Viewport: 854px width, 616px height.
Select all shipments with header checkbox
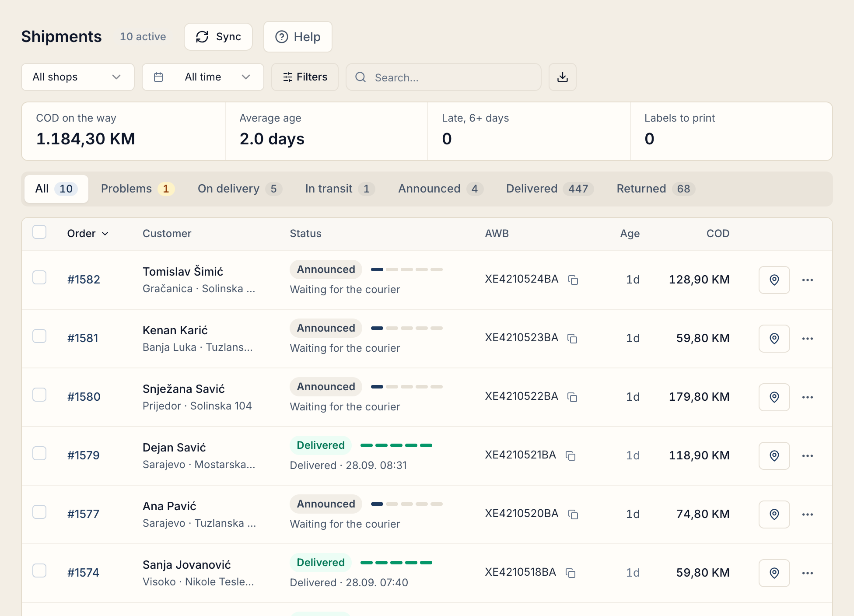39,232
